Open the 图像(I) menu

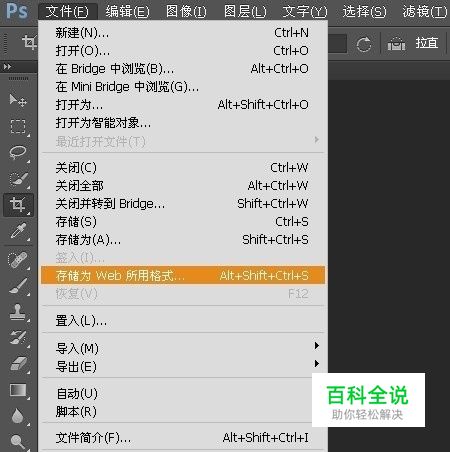click(x=186, y=12)
